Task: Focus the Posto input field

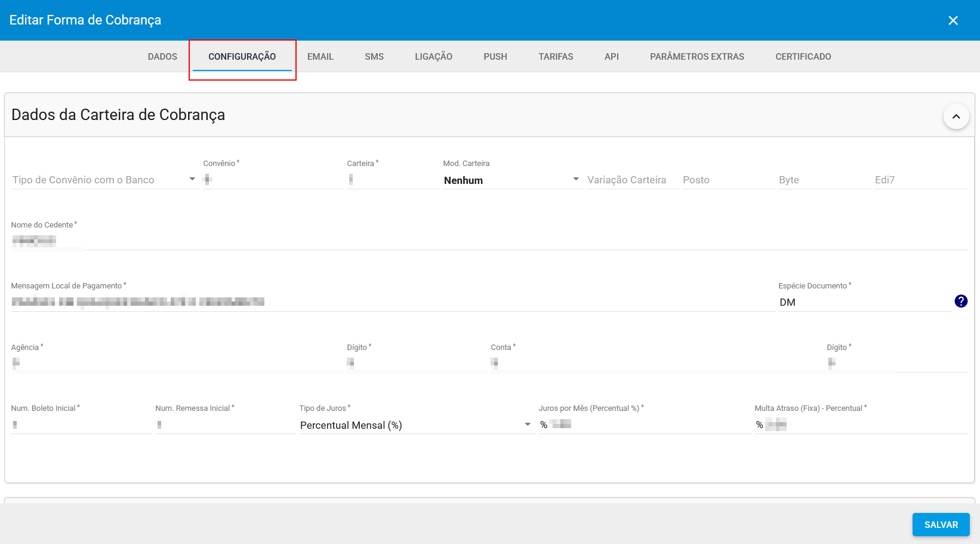Action: point(728,180)
